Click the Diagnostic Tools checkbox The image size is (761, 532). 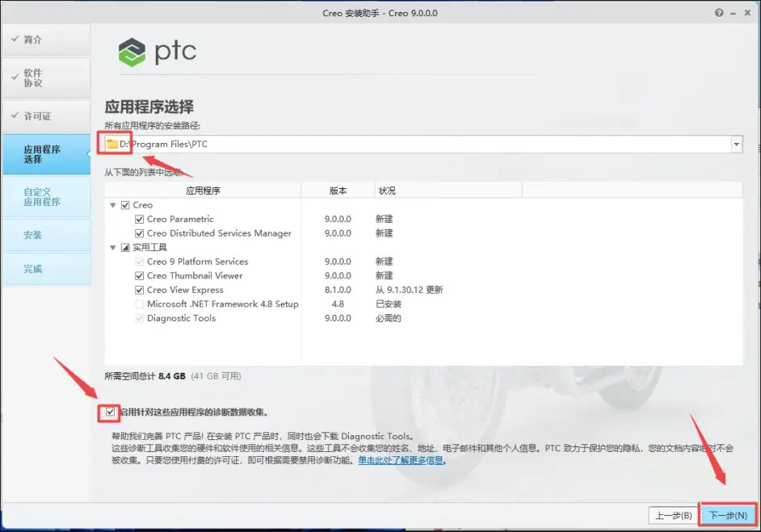[x=139, y=318]
